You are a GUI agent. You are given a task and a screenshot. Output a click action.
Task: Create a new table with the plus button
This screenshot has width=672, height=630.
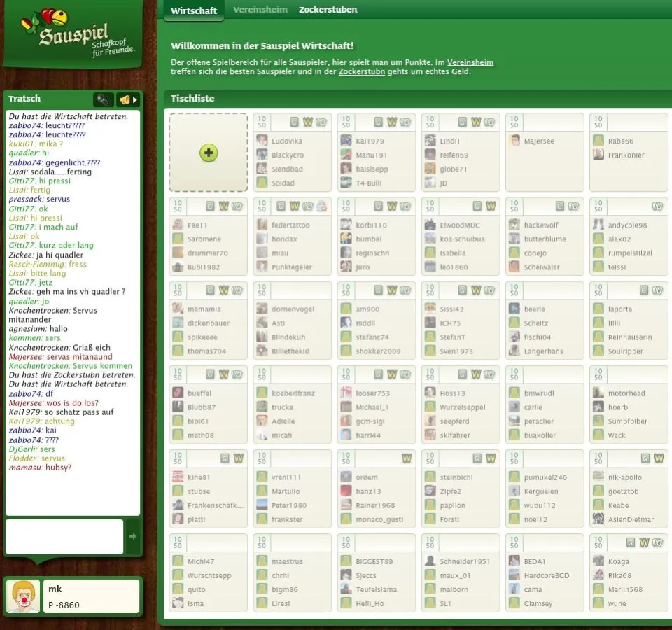[208, 153]
